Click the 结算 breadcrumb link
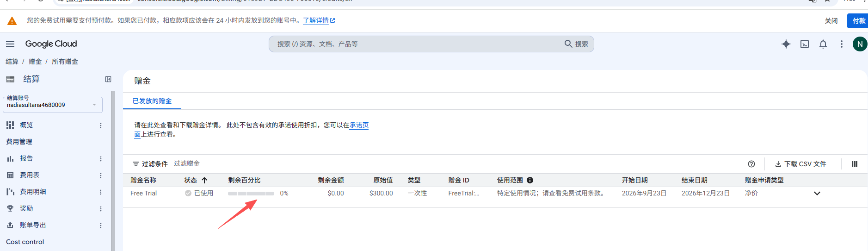Screen dimensions: 868x251 coord(12,62)
